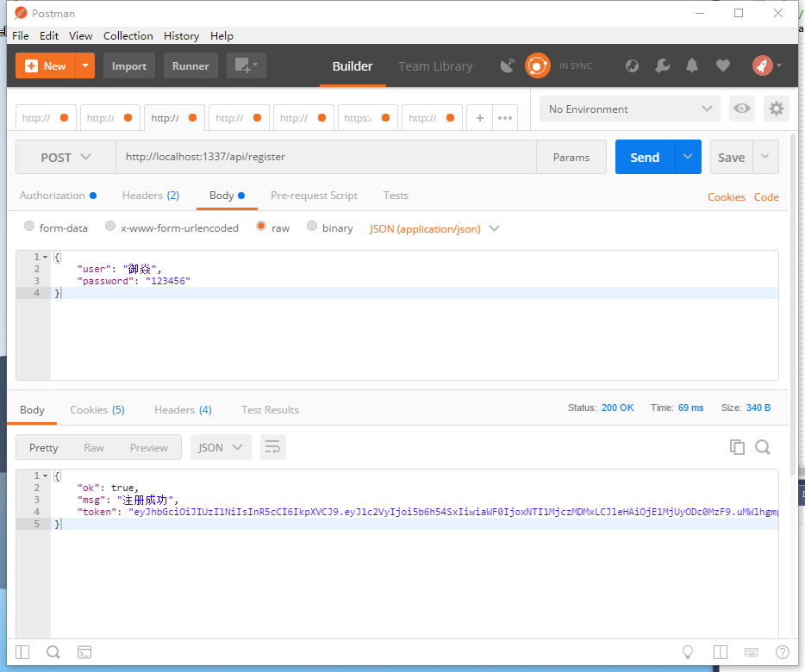Open the browse globe icon
Viewport: 805px width, 672px height.
[632, 65]
